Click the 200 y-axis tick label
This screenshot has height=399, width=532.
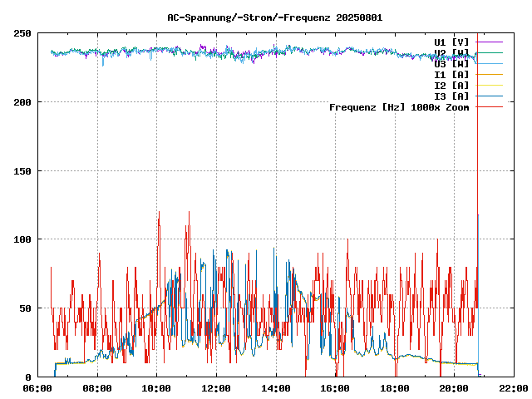(x=22, y=102)
